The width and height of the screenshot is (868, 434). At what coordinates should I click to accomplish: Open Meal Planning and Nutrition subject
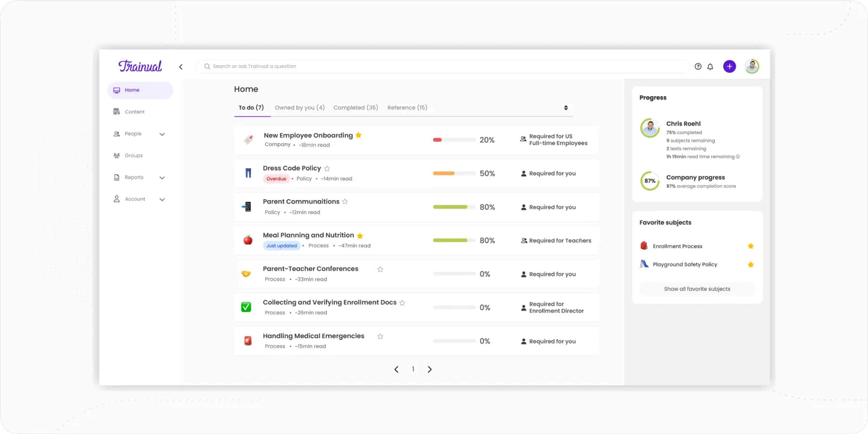point(308,235)
